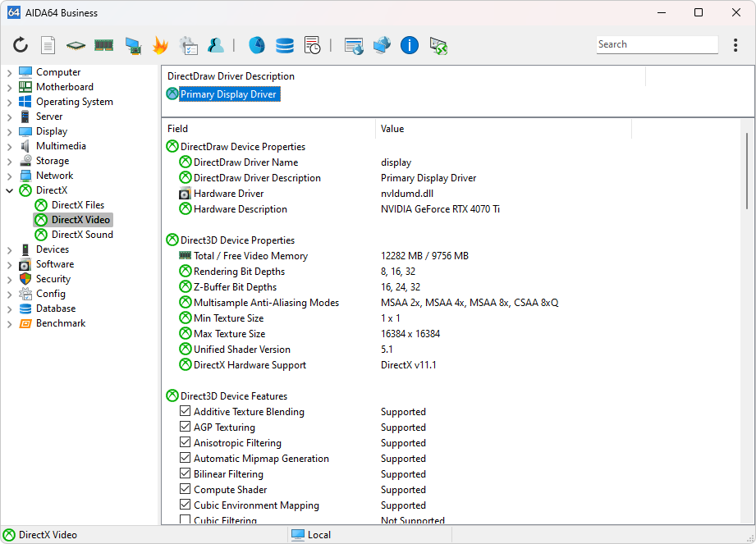Click the blue info circle icon
Viewport: 756px width, 544px height.
click(x=410, y=45)
